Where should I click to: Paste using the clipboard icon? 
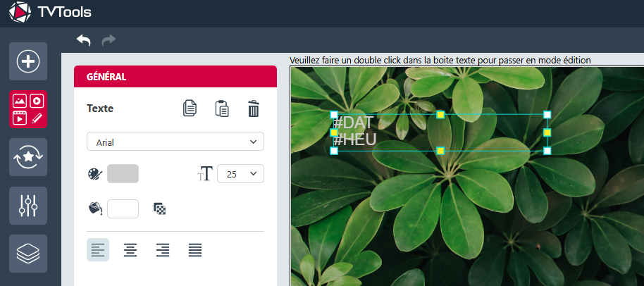point(222,108)
